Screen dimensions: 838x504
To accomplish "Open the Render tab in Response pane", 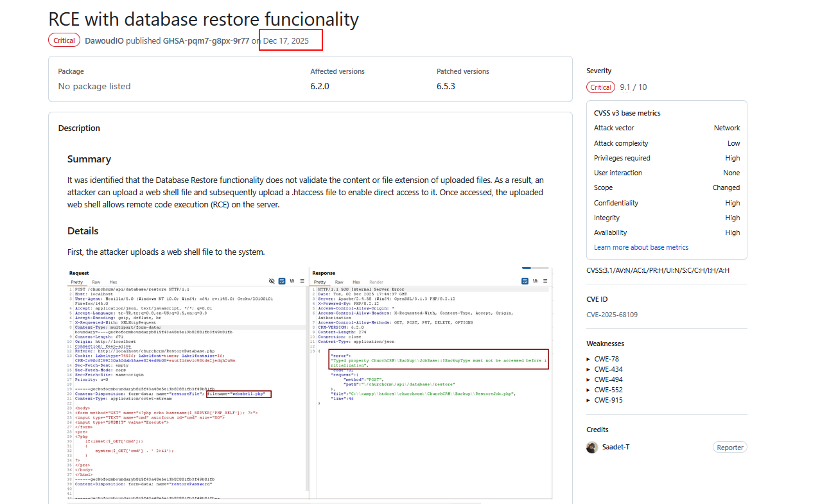I will pyautogui.click(x=376, y=282).
